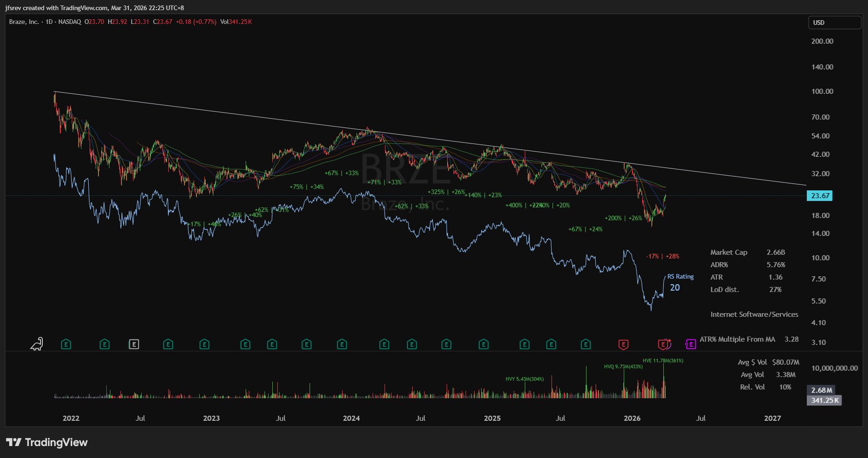Click the white E marker in 2022
The height and width of the screenshot is (458, 868).
coord(134,344)
